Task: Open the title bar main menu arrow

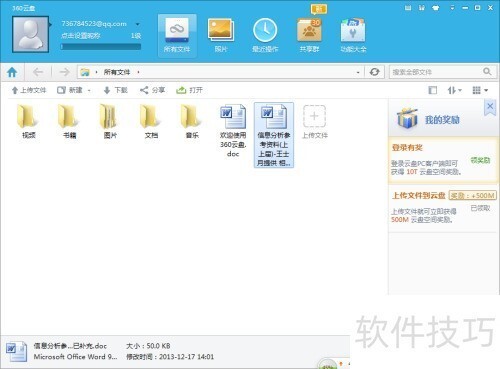Action: (x=452, y=8)
